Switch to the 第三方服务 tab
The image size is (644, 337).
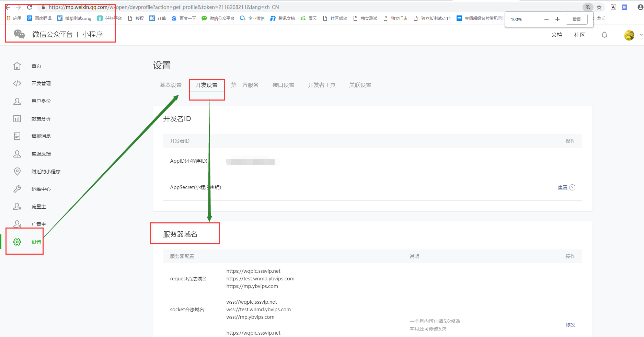(x=245, y=85)
